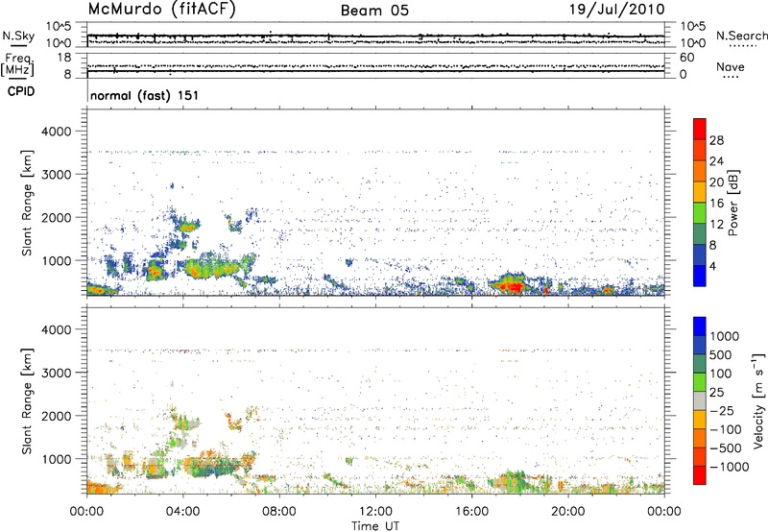Click '2000' on the velocity panel axis
This screenshot has height=532, width=768.
point(57,416)
